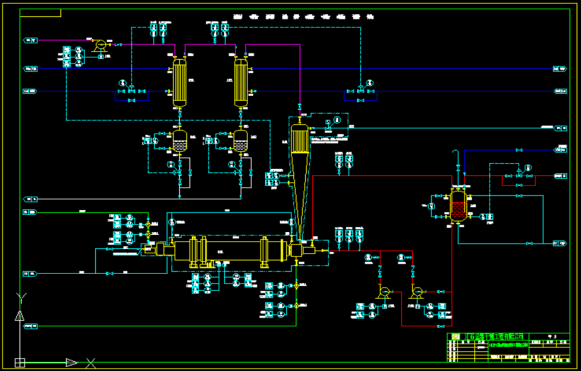
Task: Select the long gray horizontal pipeline
Action: pyautogui.click(x=139, y=199)
